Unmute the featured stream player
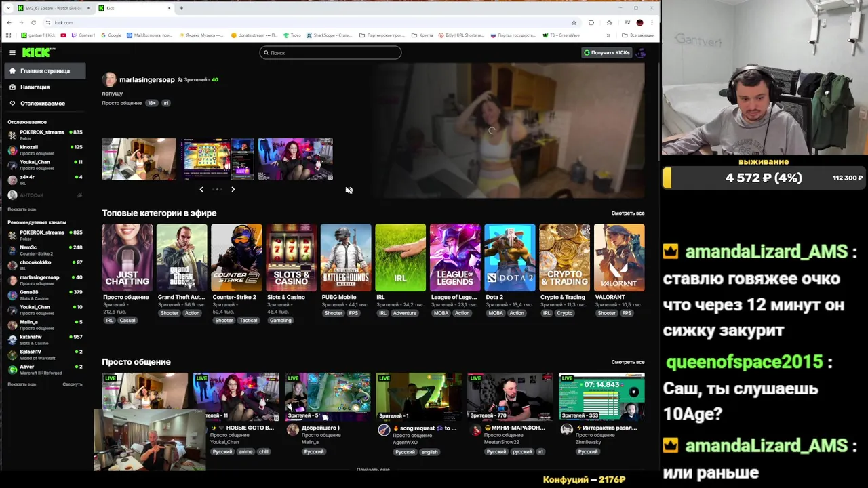 click(349, 190)
